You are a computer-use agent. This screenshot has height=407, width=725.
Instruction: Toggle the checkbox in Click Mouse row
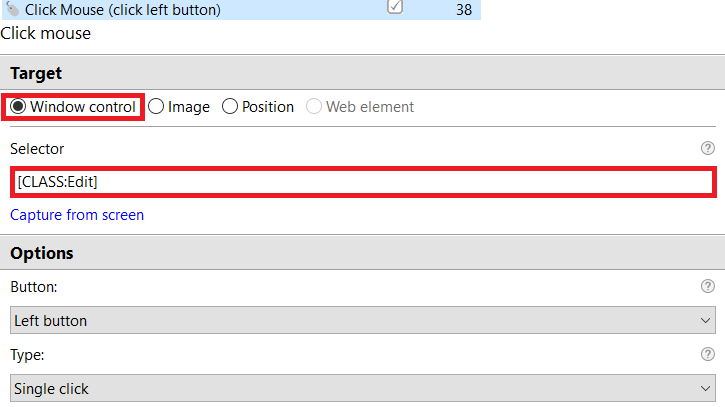pyautogui.click(x=395, y=6)
